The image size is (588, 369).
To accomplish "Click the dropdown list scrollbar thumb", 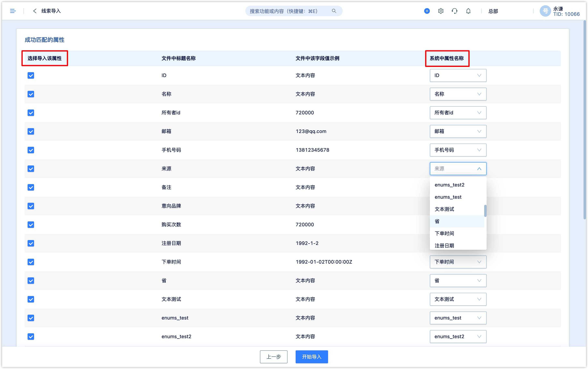I will (x=485, y=211).
